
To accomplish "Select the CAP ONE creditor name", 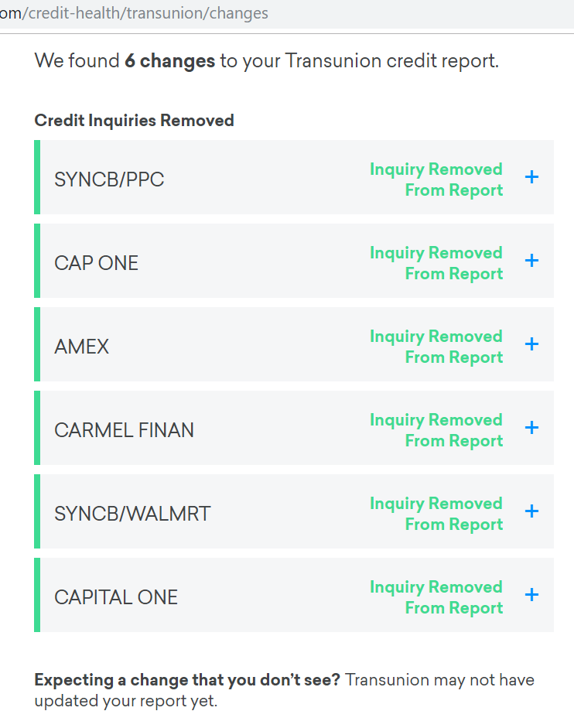I will coord(96,263).
